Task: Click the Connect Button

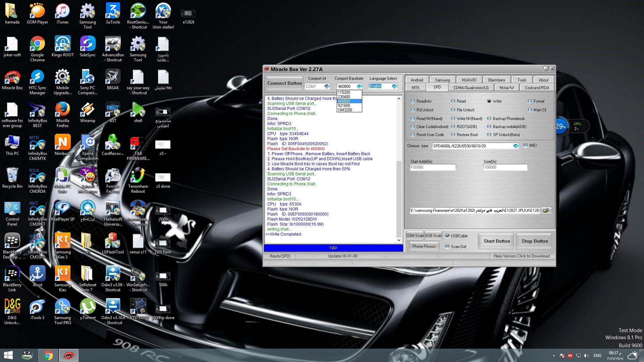Action: coord(284,83)
